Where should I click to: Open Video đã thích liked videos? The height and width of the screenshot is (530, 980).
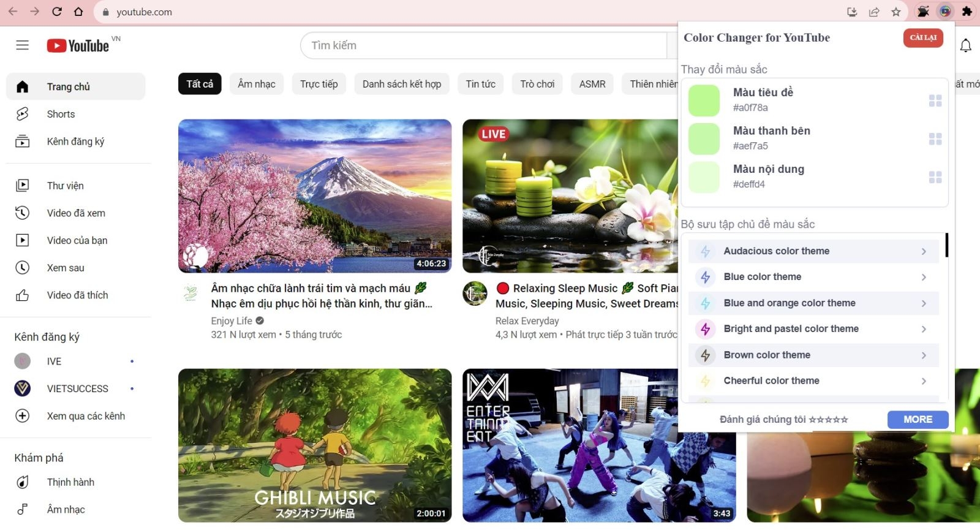(76, 295)
